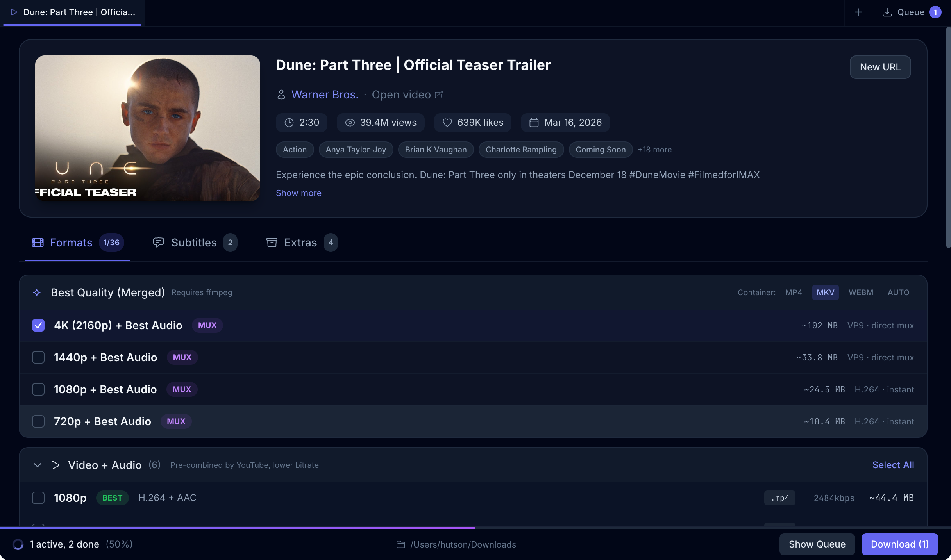Click the 2484kbps bitrate value
This screenshot has width=951, height=560.
(x=834, y=498)
